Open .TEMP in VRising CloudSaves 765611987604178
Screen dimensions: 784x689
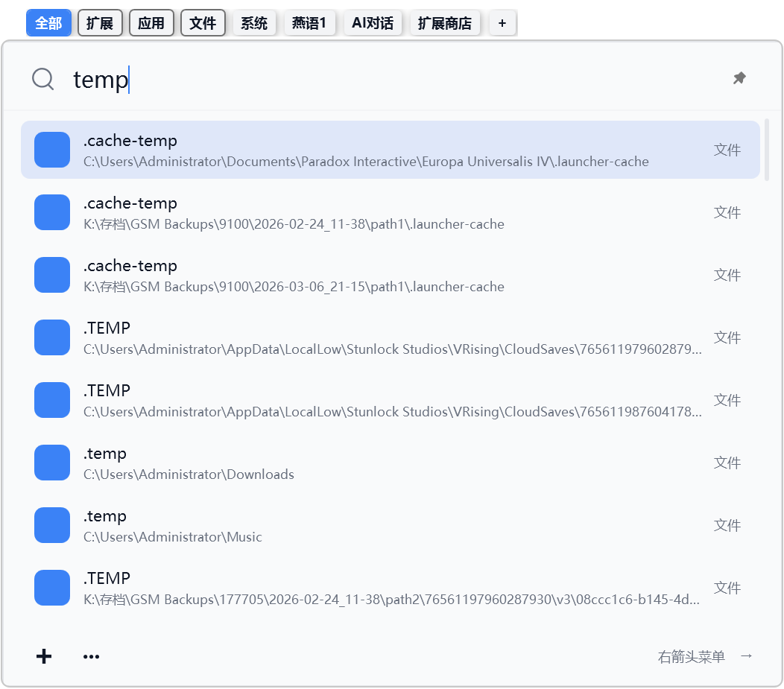[390, 400]
